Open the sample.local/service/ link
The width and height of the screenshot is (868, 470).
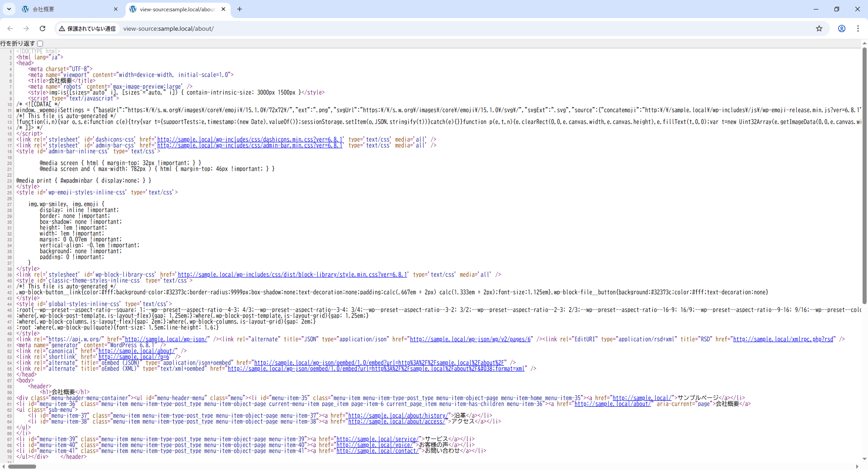(377, 439)
